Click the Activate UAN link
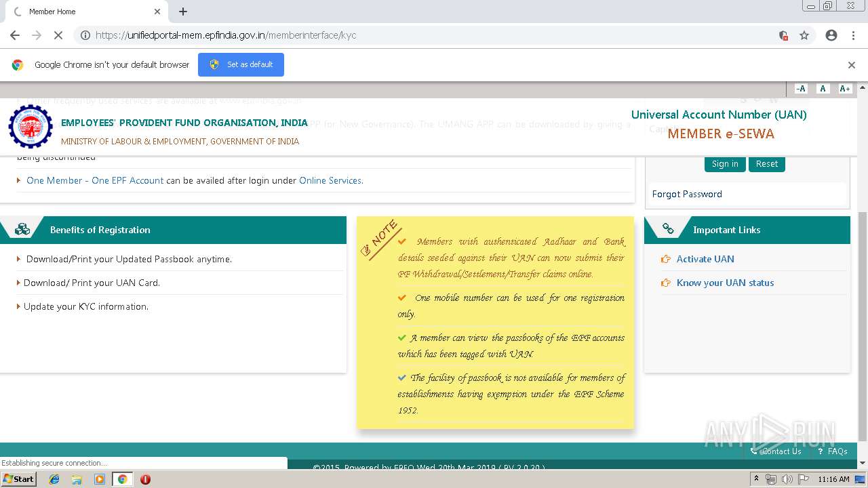 (x=705, y=259)
